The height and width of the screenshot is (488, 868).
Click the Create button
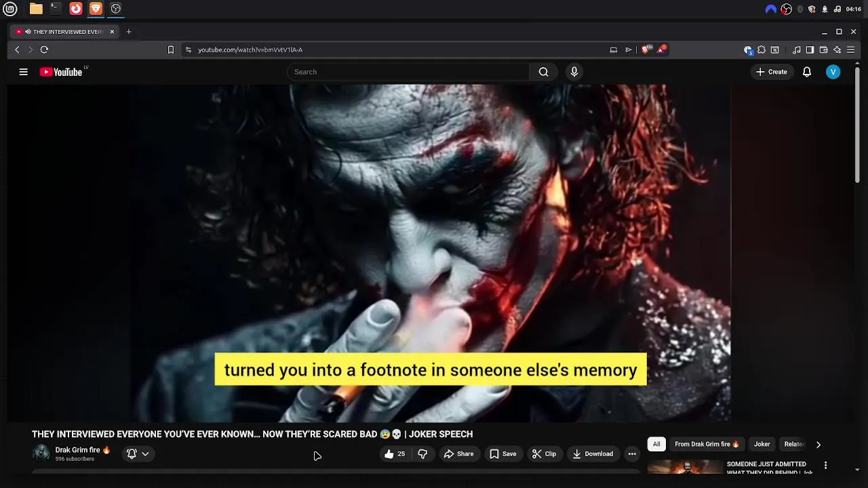click(772, 72)
